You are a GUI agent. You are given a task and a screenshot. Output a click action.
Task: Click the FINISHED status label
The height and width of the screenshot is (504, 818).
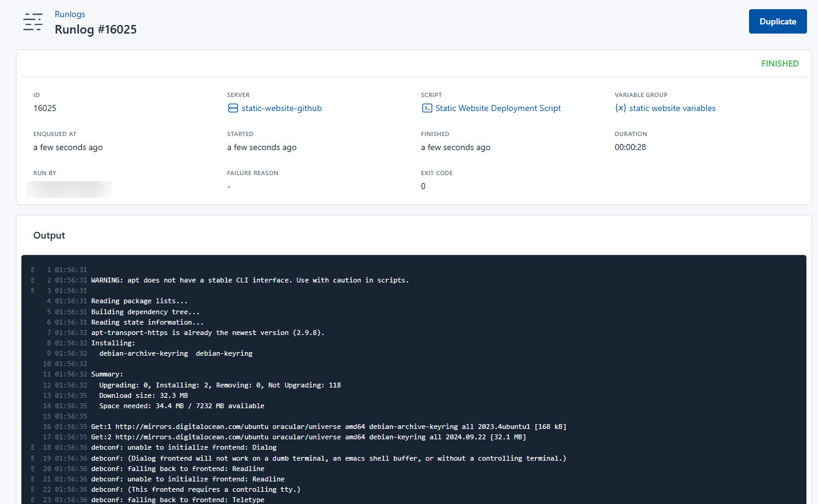(780, 63)
